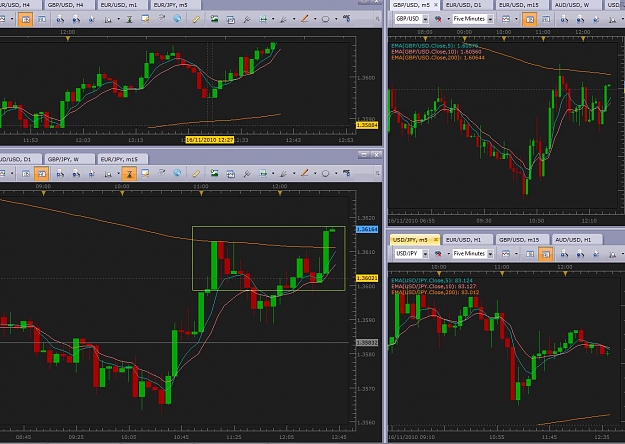Click the landscape picture icon in bottom-left chart toolbar
625x444 pixels.
coord(214,173)
